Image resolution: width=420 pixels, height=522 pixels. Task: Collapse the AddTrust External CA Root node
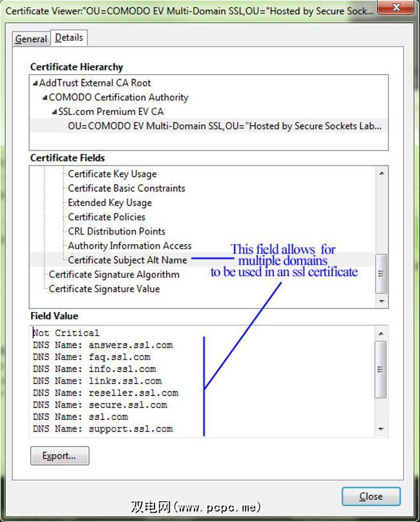pyautogui.click(x=35, y=83)
